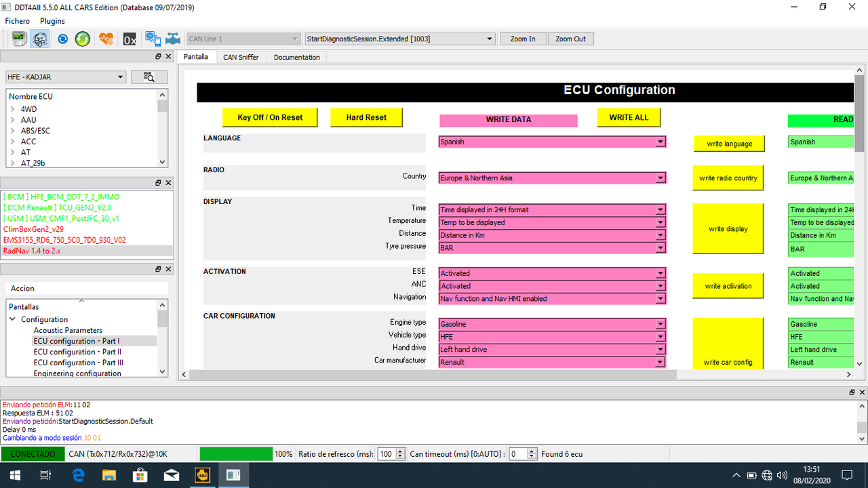Image resolution: width=868 pixels, height=488 pixels.
Task: Click the screen-selection hand icon in the toolbar
Action: tap(153, 39)
